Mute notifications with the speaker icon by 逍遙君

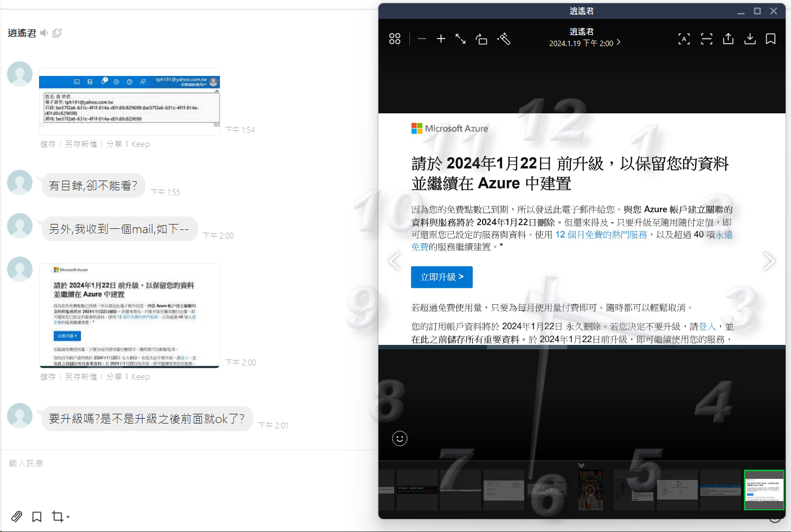[44, 33]
